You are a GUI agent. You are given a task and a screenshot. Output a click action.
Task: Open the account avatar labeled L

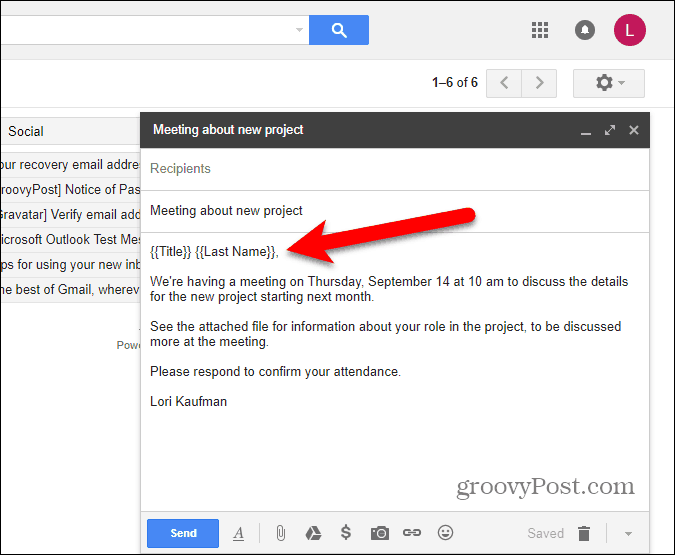click(629, 30)
